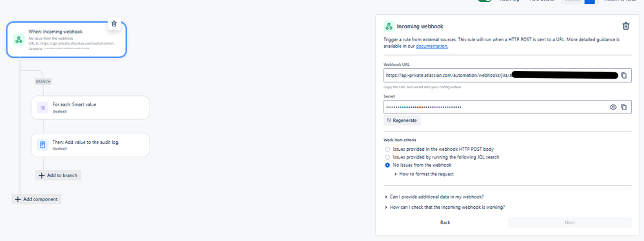Screen dimensions: 644x241
Task: Click the audit log action icon
Action: [43, 145]
